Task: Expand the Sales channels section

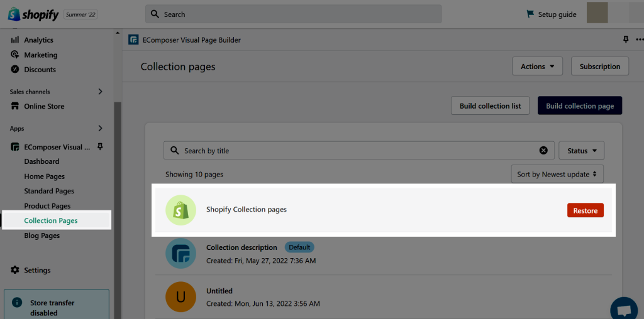Action: tap(100, 92)
